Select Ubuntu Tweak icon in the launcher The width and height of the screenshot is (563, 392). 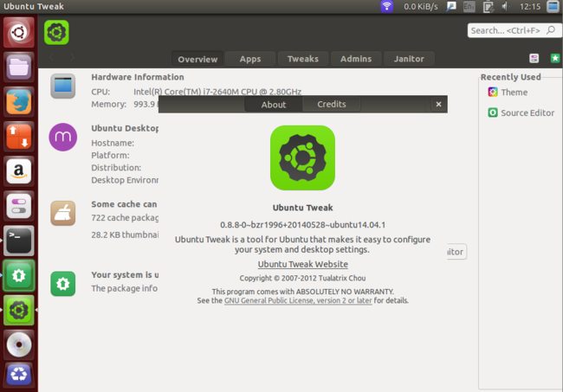click(x=19, y=311)
